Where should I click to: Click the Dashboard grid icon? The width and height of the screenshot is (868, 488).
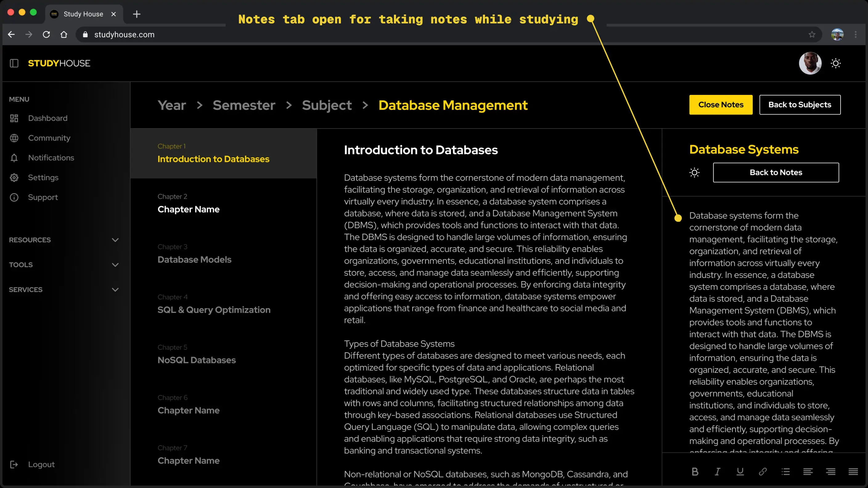[x=14, y=118]
